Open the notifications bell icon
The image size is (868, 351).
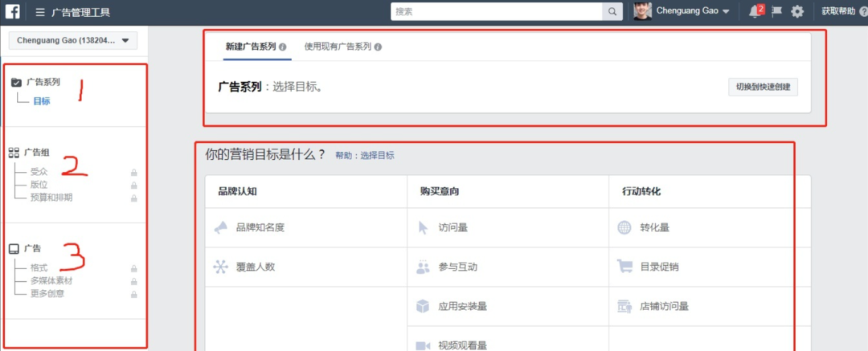point(754,11)
